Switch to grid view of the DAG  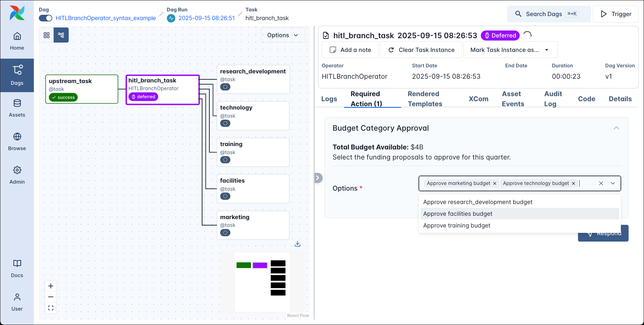point(46,35)
